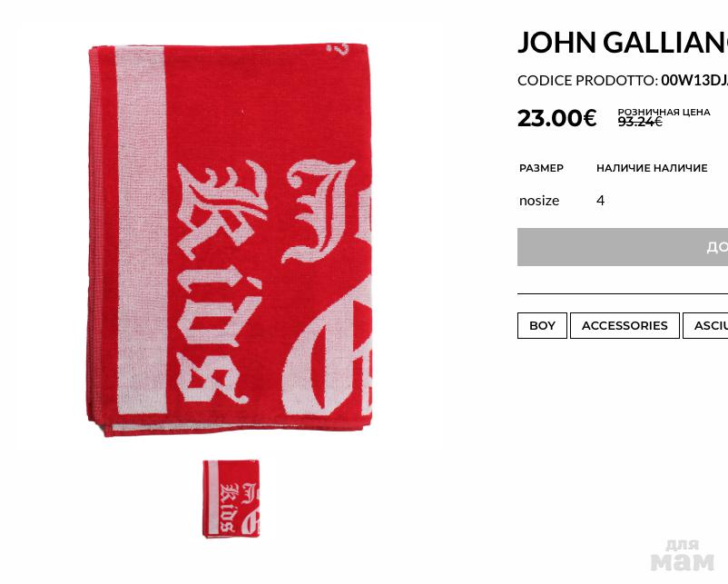Image resolution: width=728 pixels, height=584 pixels.
Task: Click the РОЗНИЧНАЯ ЦЕНА label
Action: 664,112
